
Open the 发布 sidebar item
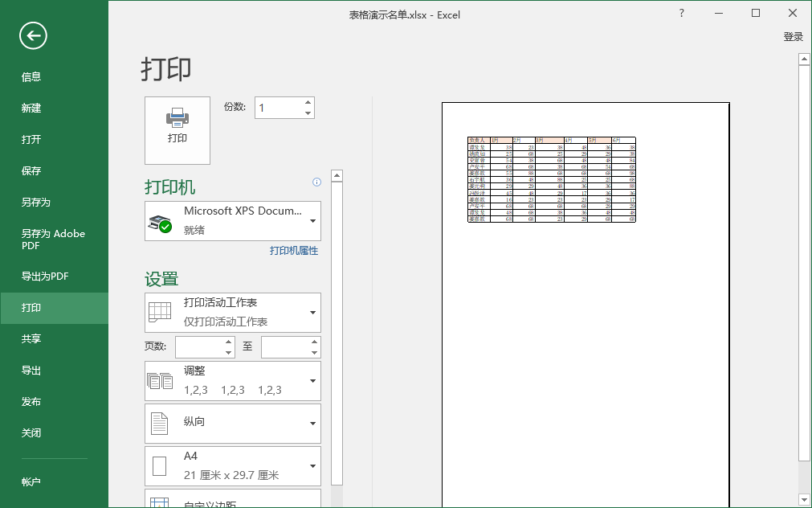pos(55,402)
